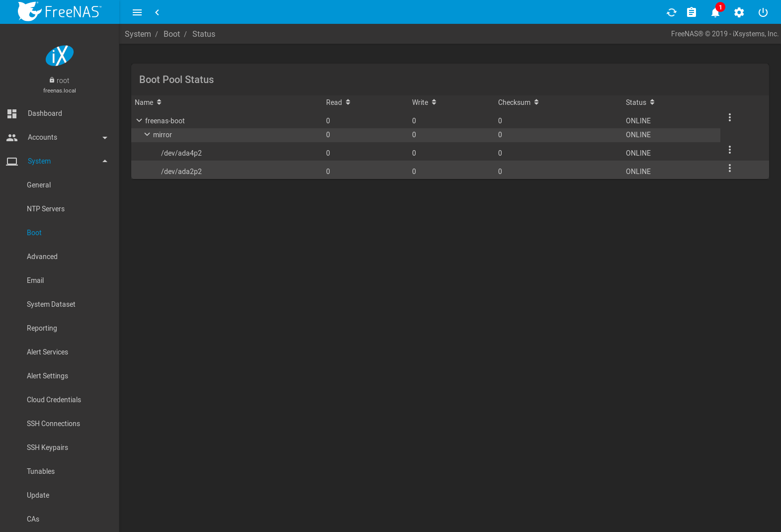Collapse the mirror vdev row
The height and width of the screenshot is (532, 781).
[x=147, y=134]
